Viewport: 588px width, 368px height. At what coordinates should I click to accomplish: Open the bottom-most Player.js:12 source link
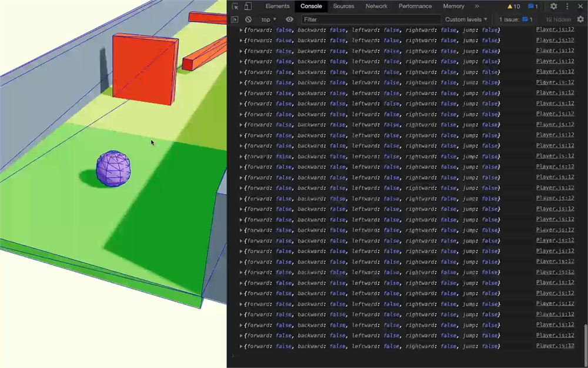point(555,346)
